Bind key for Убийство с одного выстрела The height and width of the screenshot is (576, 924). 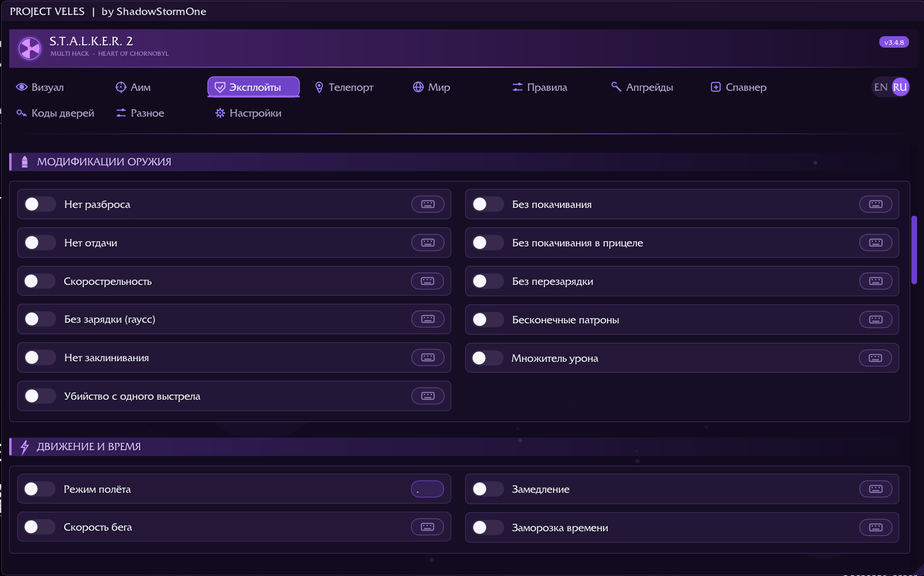(428, 396)
